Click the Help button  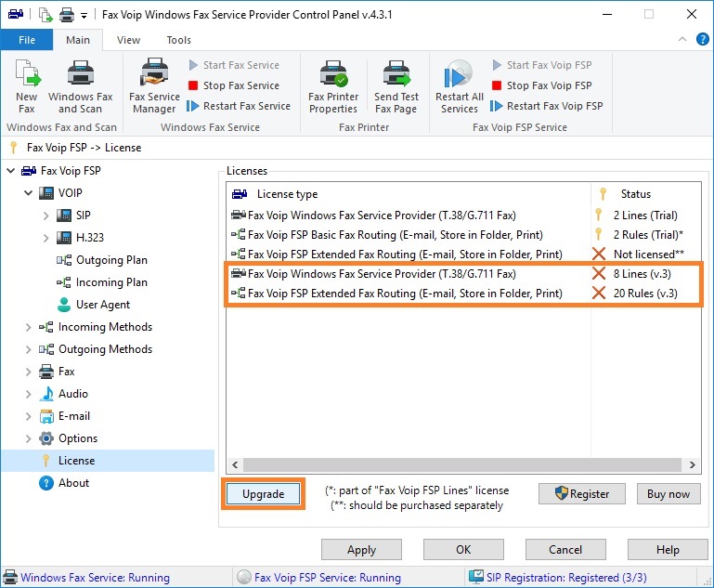668,550
